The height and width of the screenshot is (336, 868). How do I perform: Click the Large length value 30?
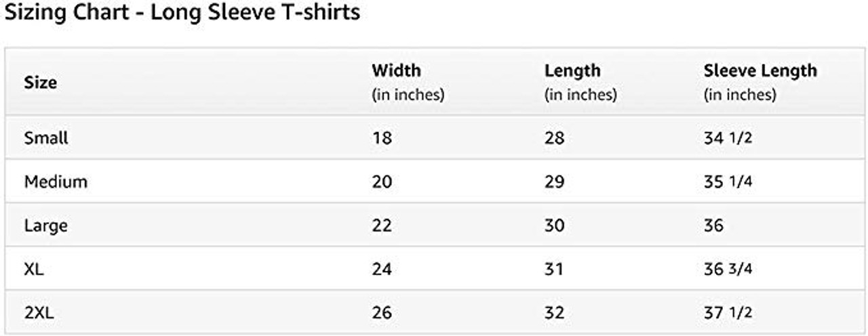555,226
